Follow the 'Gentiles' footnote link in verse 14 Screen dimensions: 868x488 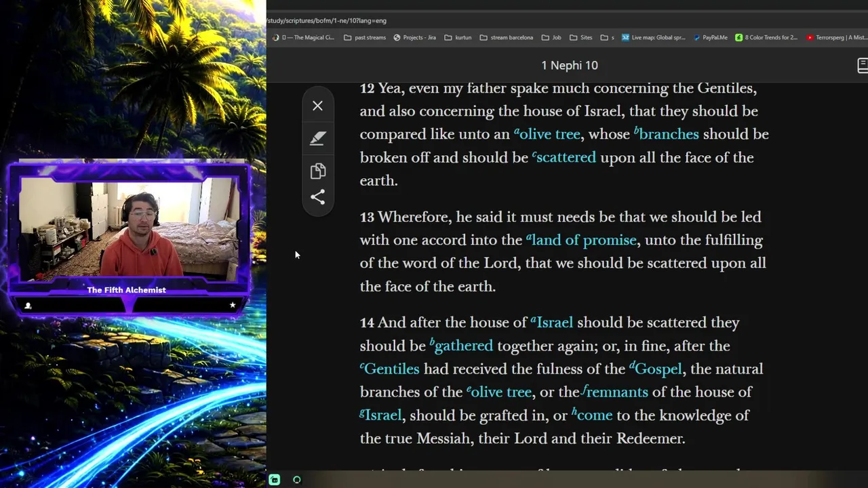click(x=389, y=369)
